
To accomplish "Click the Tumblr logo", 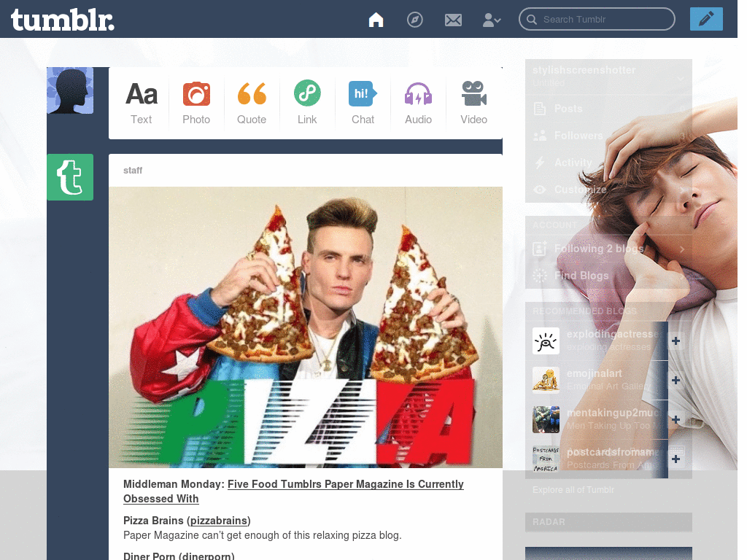I will tap(63, 20).
